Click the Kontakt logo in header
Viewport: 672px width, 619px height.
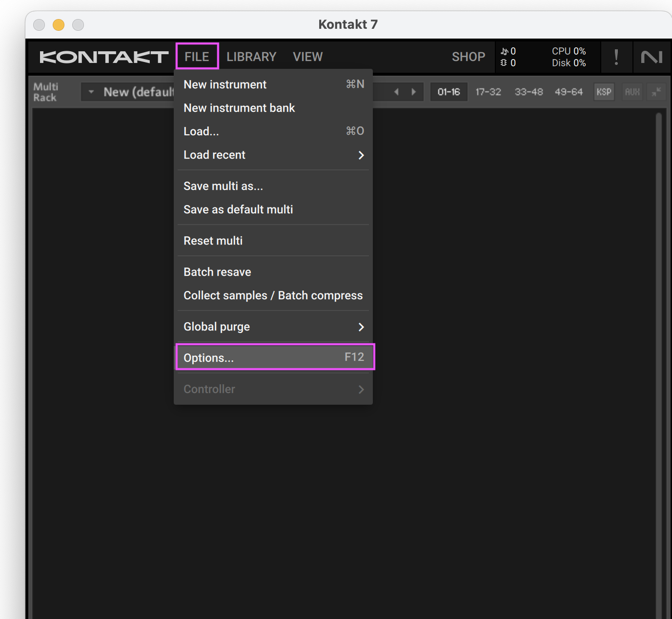[104, 57]
